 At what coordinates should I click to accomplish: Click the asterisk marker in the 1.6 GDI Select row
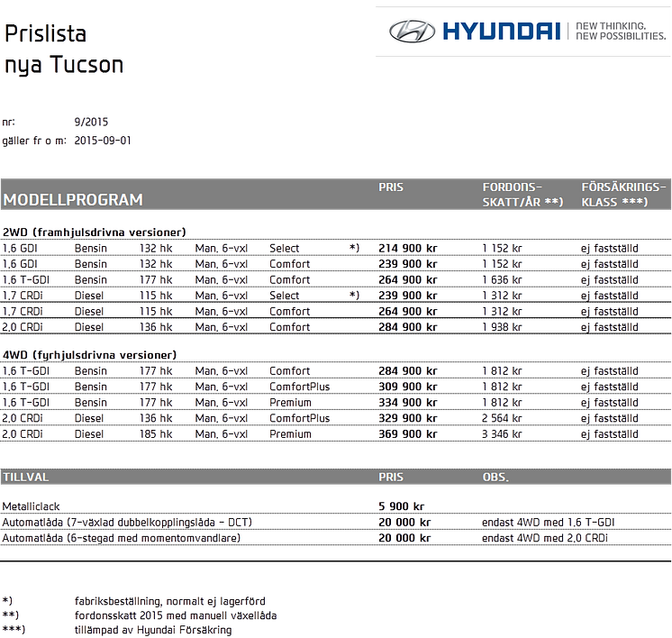354,248
